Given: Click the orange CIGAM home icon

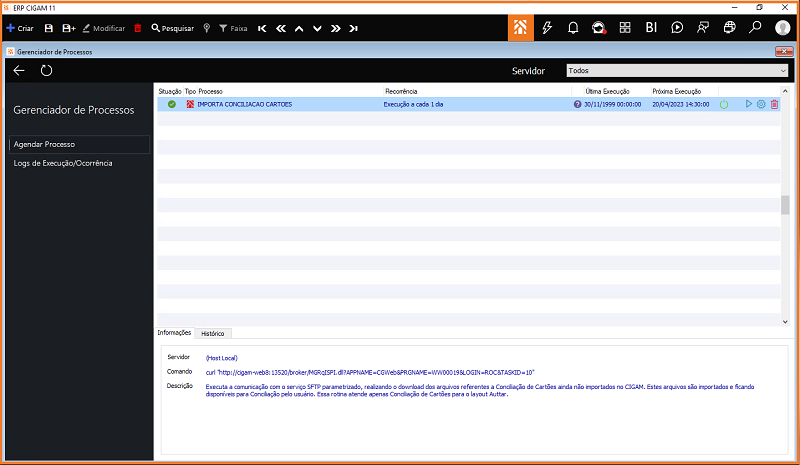Looking at the screenshot, I should (x=520, y=28).
